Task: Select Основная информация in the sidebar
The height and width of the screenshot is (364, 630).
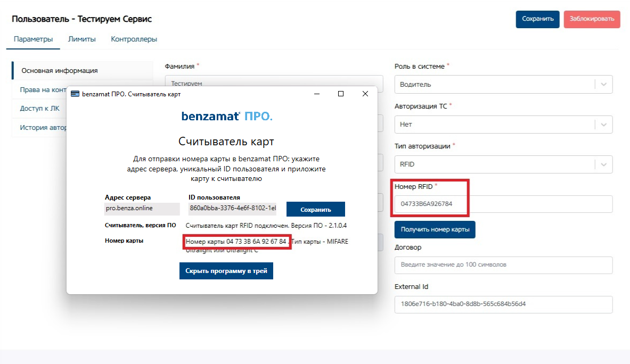Action: point(83,71)
